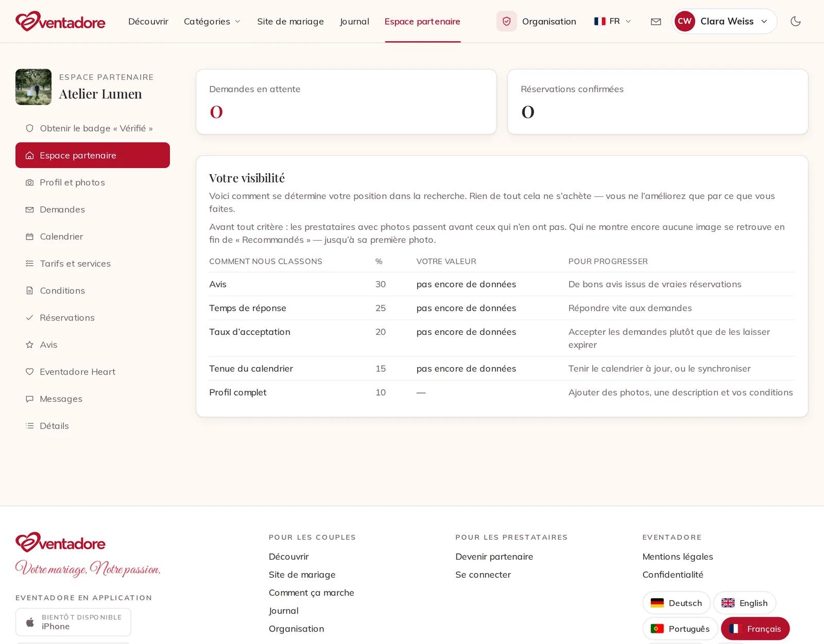Screen dimensions: 824x644
Task: Open Confidentialité footer link
Action: tap(673, 574)
